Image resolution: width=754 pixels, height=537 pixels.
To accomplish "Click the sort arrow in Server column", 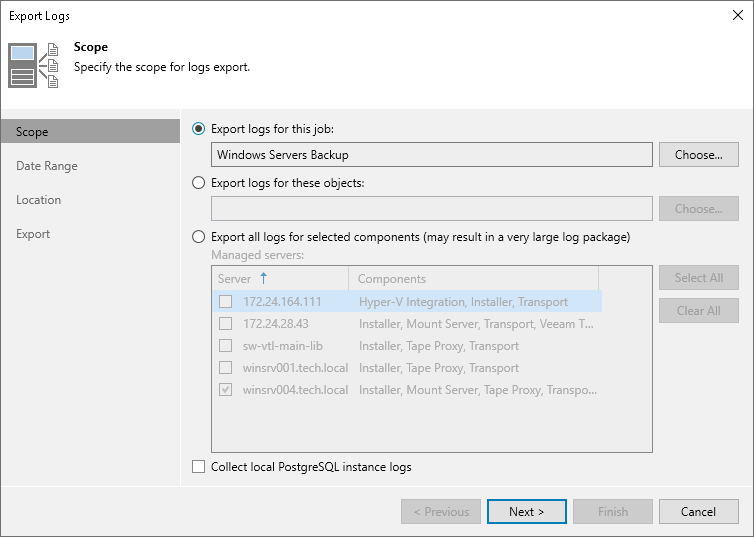I will pyautogui.click(x=264, y=278).
